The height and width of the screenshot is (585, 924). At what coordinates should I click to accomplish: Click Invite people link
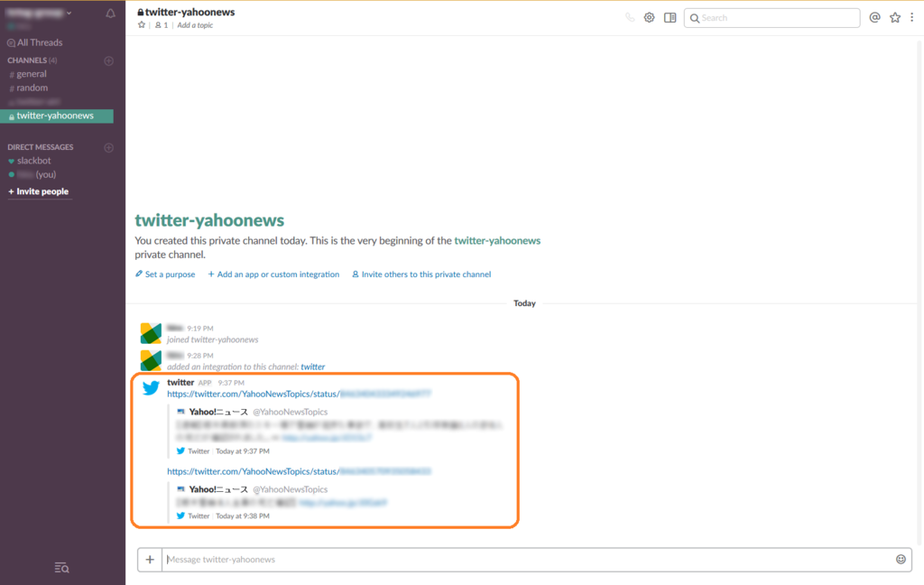[39, 191]
